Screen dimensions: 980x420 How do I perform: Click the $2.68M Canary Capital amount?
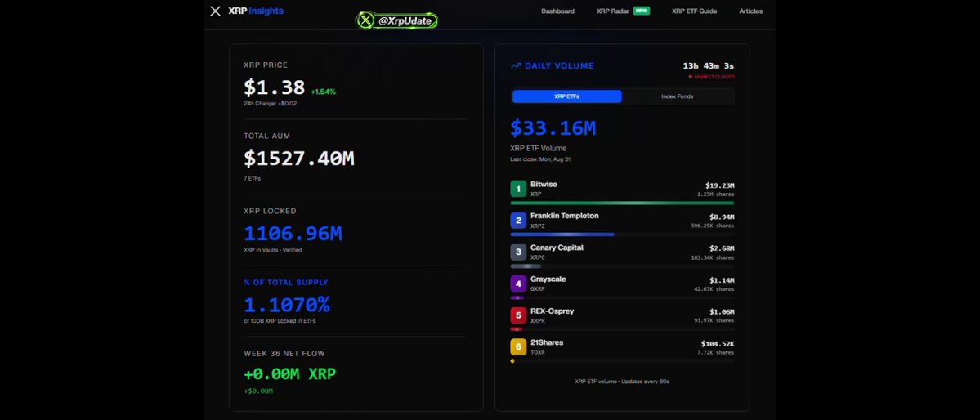pyautogui.click(x=722, y=248)
